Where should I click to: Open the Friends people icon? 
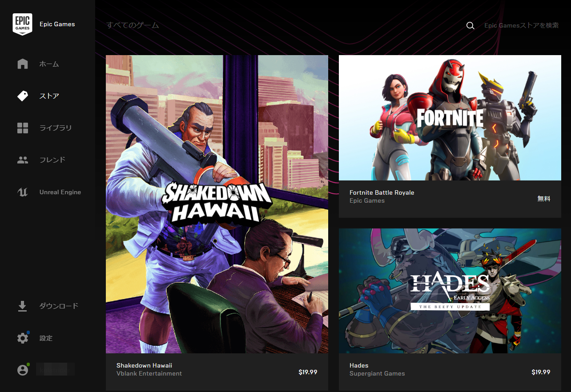[23, 160]
